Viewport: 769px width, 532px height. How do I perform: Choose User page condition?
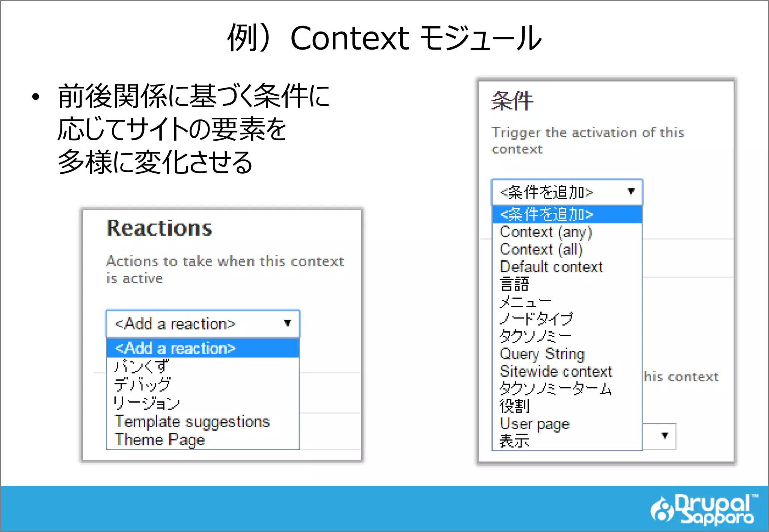click(x=567, y=424)
